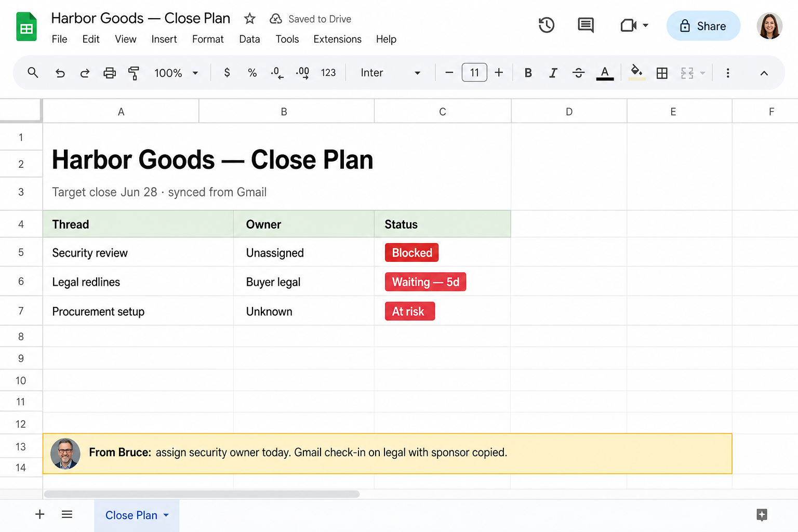Click the merge cells icon
The width and height of the screenshot is (798, 532).
pos(687,73)
